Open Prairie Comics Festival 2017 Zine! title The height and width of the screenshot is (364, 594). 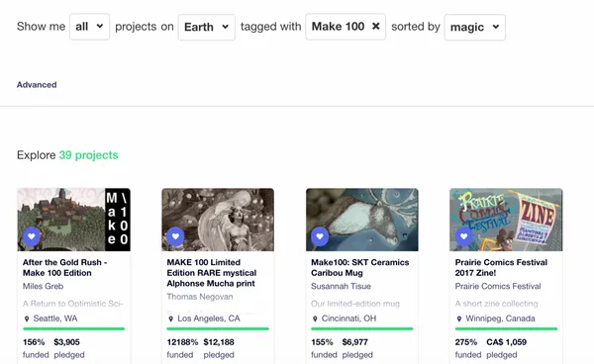point(501,267)
